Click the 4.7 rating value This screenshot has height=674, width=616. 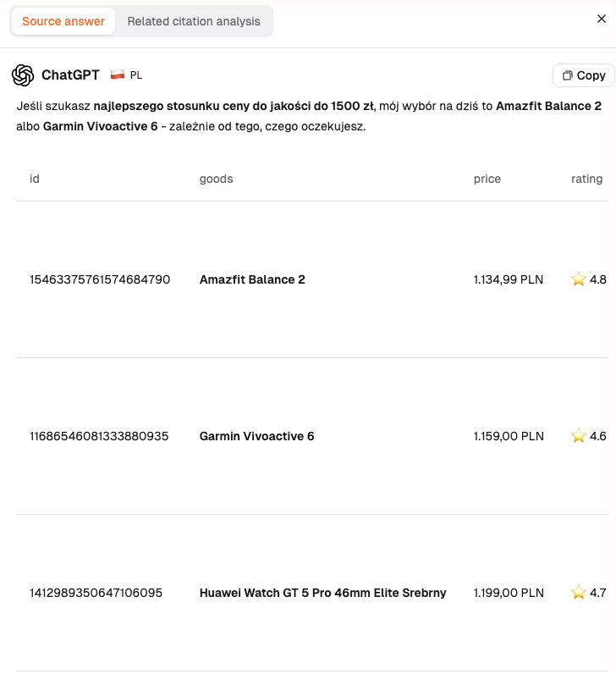[x=598, y=593]
